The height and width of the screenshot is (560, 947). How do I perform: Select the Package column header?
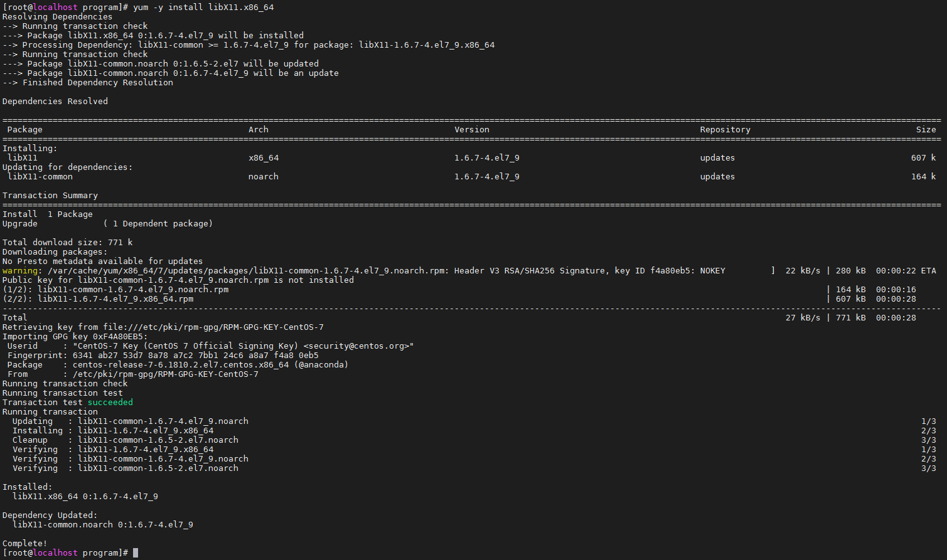(x=25, y=130)
